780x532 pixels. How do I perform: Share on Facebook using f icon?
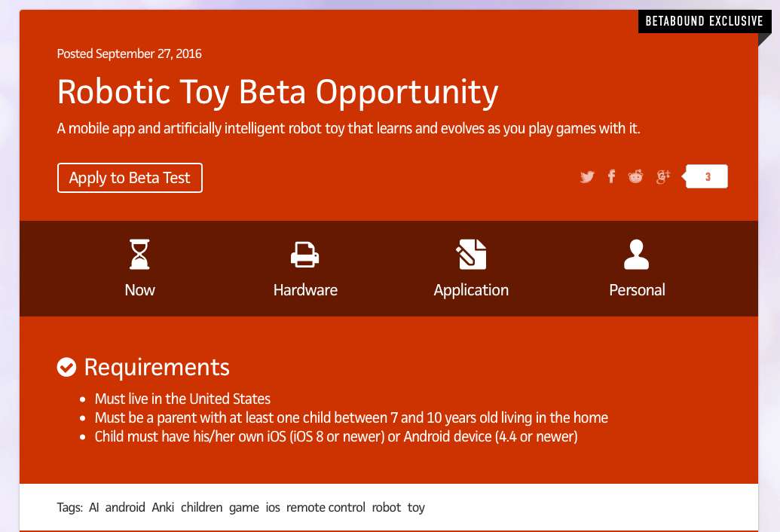click(611, 176)
